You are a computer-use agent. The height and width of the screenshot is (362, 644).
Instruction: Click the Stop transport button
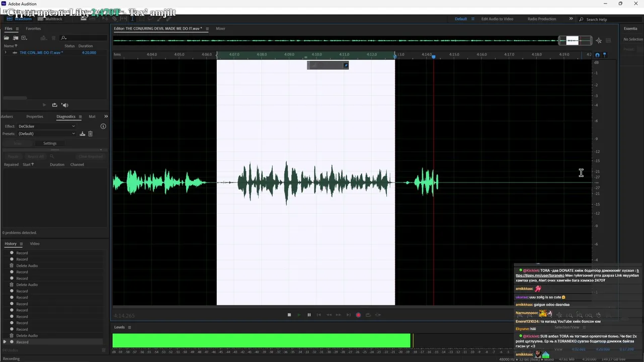289,315
